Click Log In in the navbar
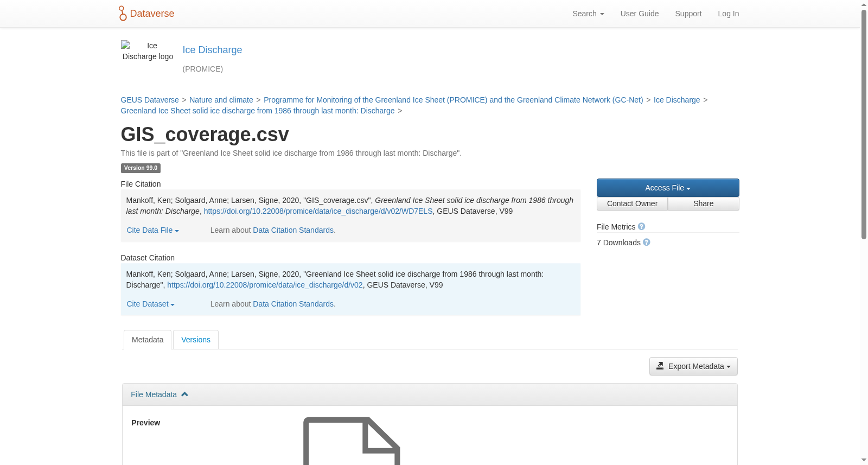The width and height of the screenshot is (868, 465). point(728,14)
